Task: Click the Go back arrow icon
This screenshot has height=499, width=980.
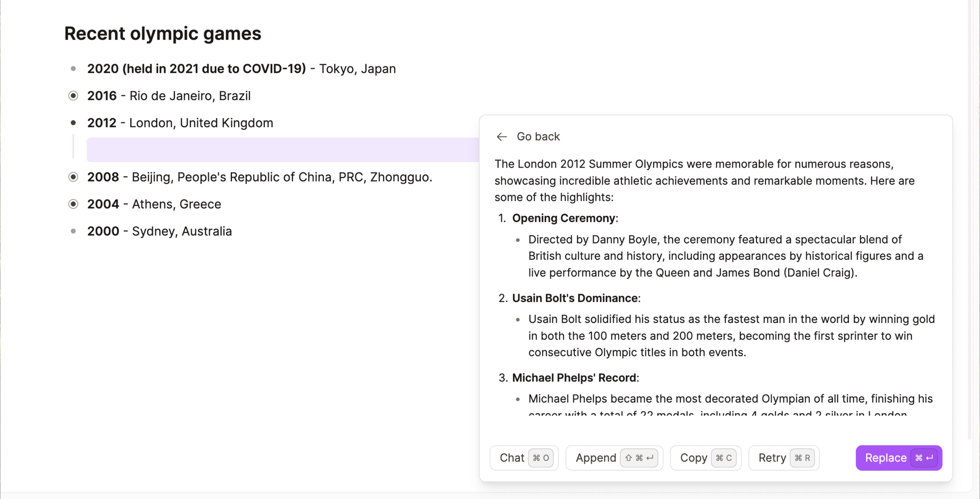Action: (x=502, y=137)
